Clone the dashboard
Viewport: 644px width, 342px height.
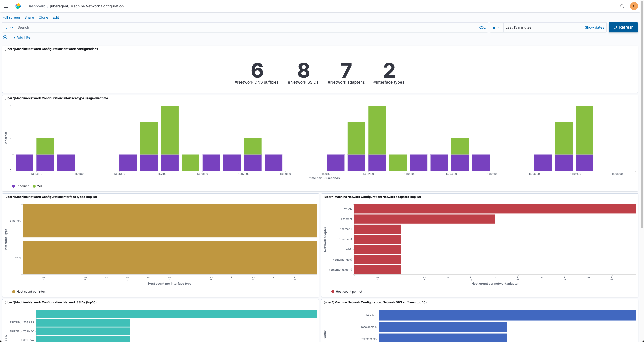tap(43, 17)
